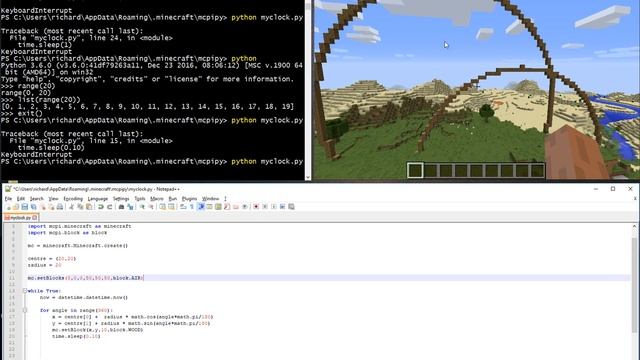Open the question mark help menu
This screenshot has height=360, width=640.
(225, 199)
